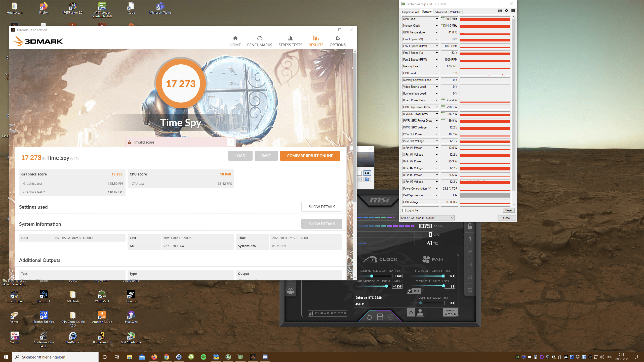Click the Load button in 3DMark

240,156
